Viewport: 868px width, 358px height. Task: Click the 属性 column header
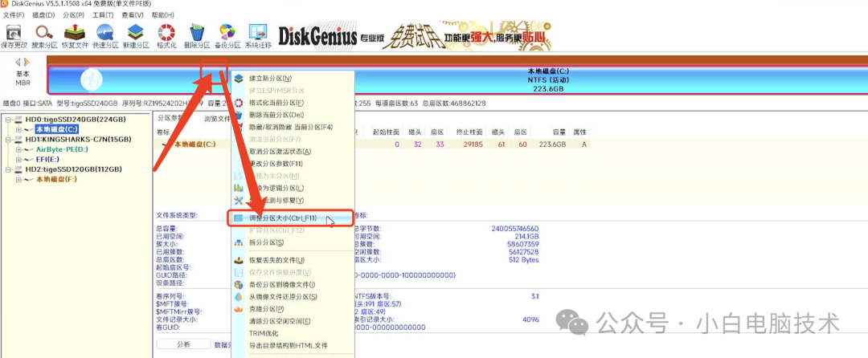tap(579, 132)
